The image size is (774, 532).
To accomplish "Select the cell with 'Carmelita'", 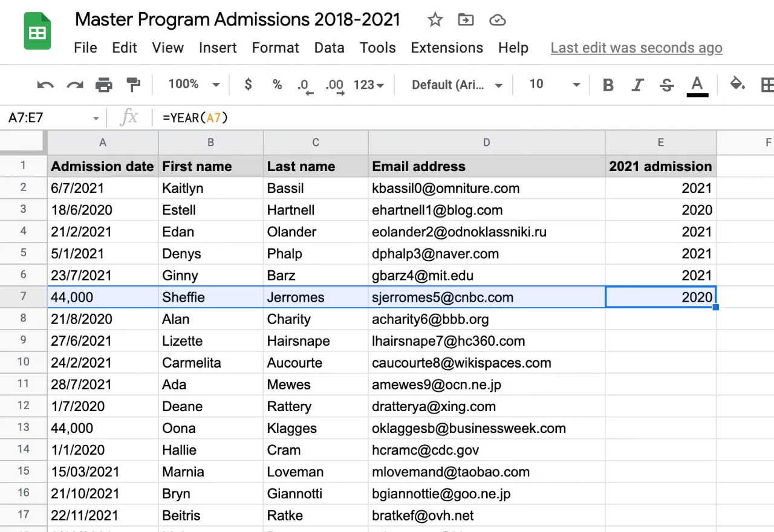I will click(210, 362).
